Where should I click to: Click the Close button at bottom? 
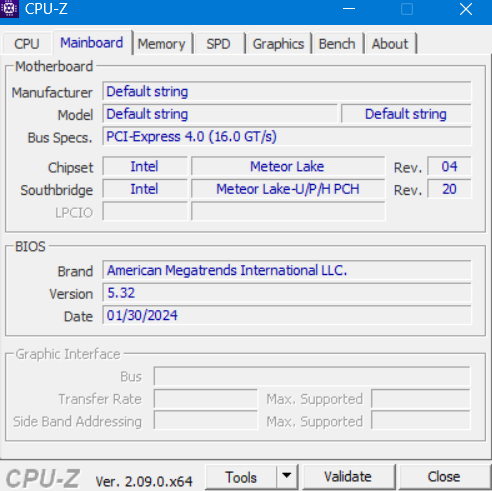444,477
